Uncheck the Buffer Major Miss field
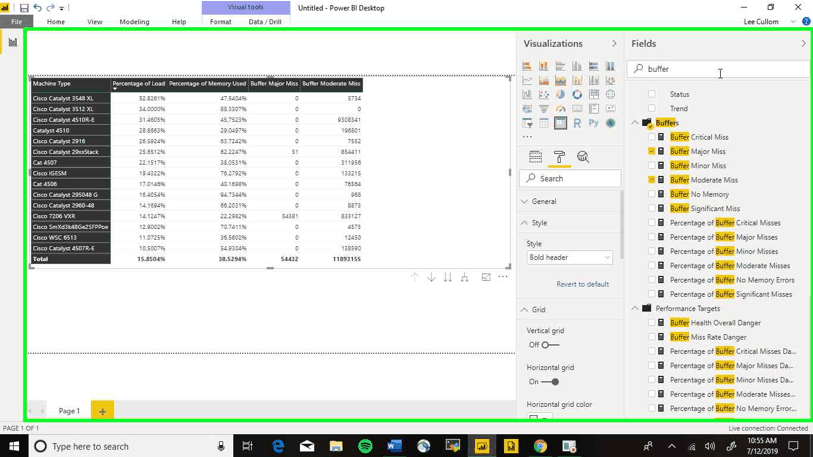The height and width of the screenshot is (457, 813). point(652,151)
